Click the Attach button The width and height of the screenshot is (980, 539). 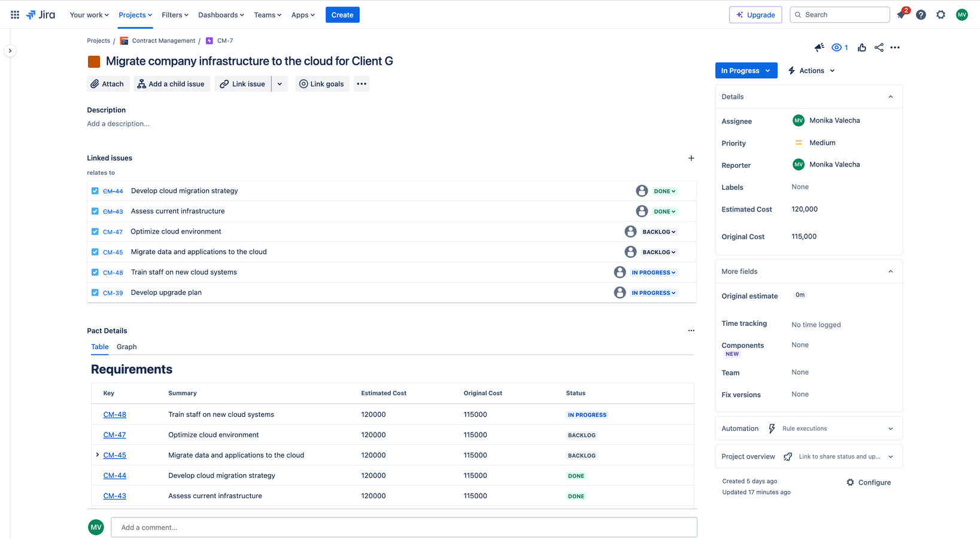[108, 84]
